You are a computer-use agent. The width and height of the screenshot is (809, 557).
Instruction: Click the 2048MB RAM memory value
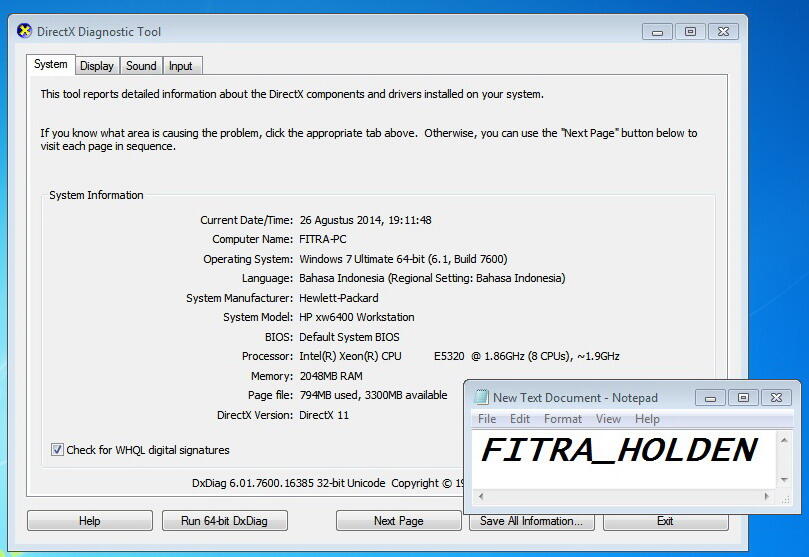coord(331,376)
